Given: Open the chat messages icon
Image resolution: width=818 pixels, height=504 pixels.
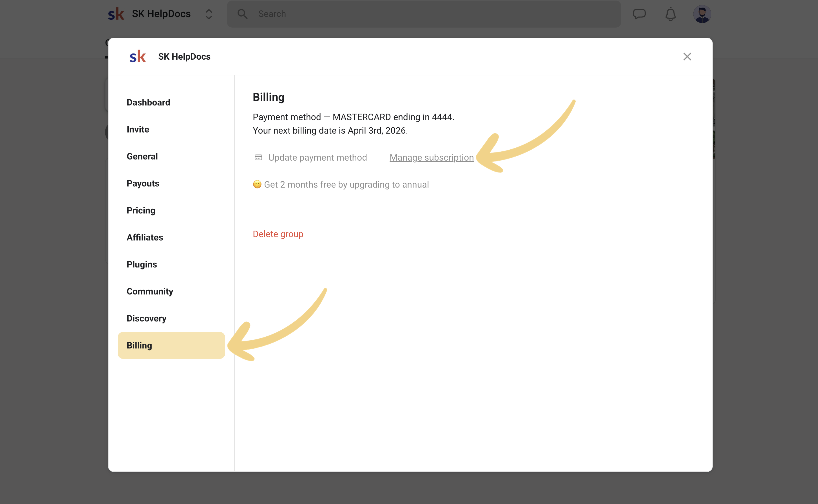Looking at the screenshot, I should point(639,14).
